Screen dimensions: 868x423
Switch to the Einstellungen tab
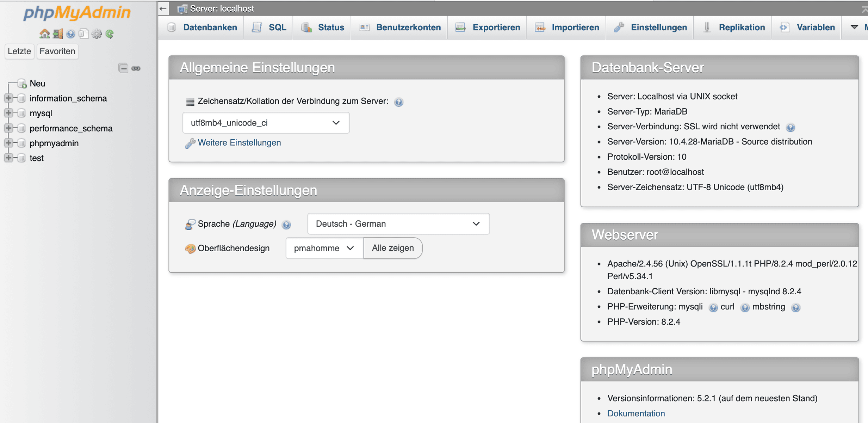point(650,27)
